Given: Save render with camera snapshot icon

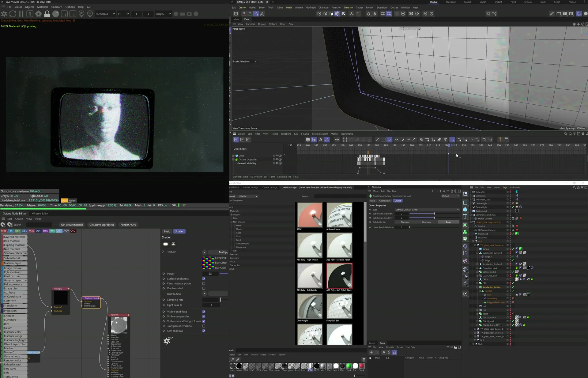Looking at the screenshot, I should click(x=189, y=14).
